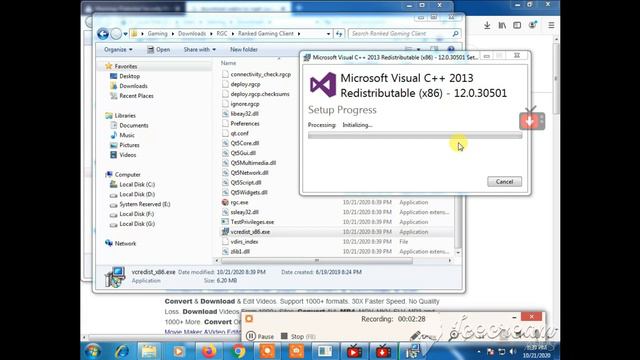
Task: Open Local Disk (F:)
Action: [137, 214]
